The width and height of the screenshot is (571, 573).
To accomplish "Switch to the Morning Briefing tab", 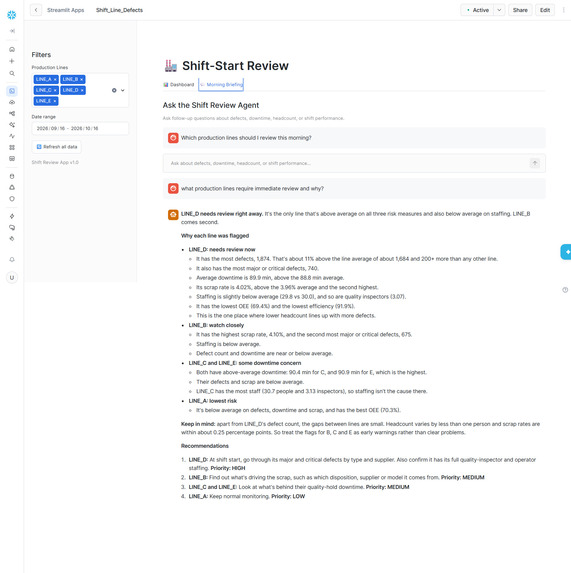I will pos(221,84).
